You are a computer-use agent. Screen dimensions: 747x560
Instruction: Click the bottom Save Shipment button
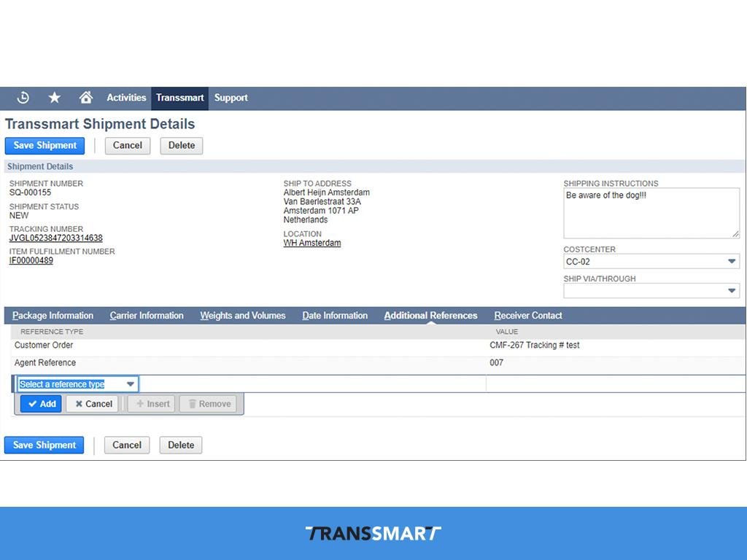click(x=44, y=446)
